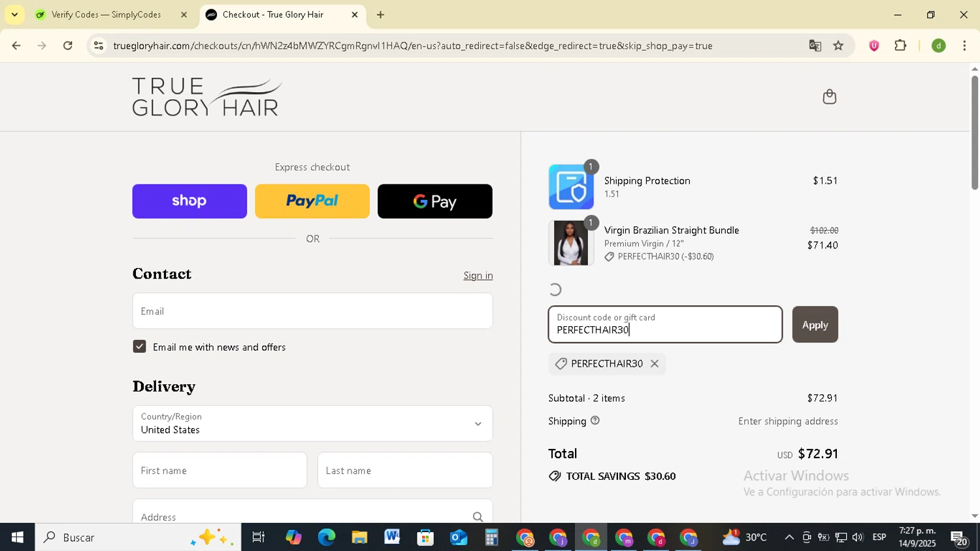View site information icon in address bar

99,46
